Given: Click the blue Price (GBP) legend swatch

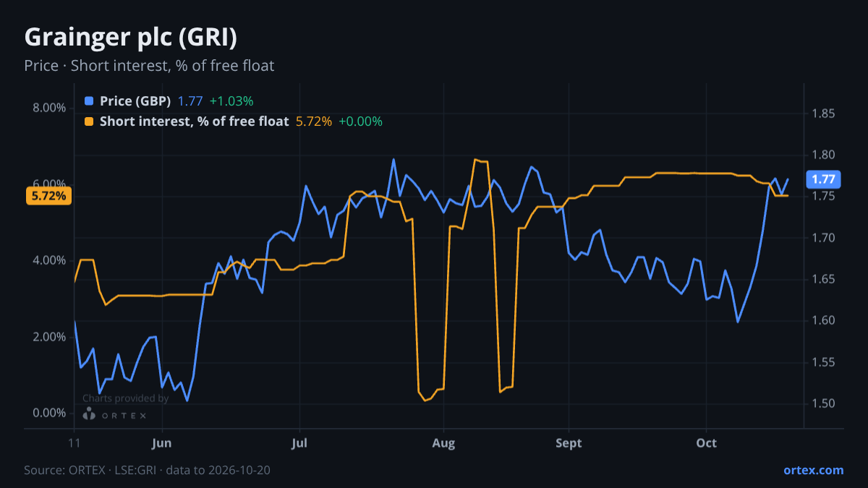Looking at the screenshot, I should click(89, 101).
